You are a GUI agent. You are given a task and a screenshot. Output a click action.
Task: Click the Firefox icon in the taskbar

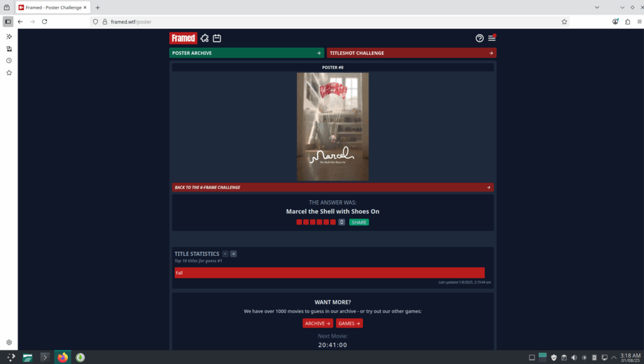click(x=63, y=357)
